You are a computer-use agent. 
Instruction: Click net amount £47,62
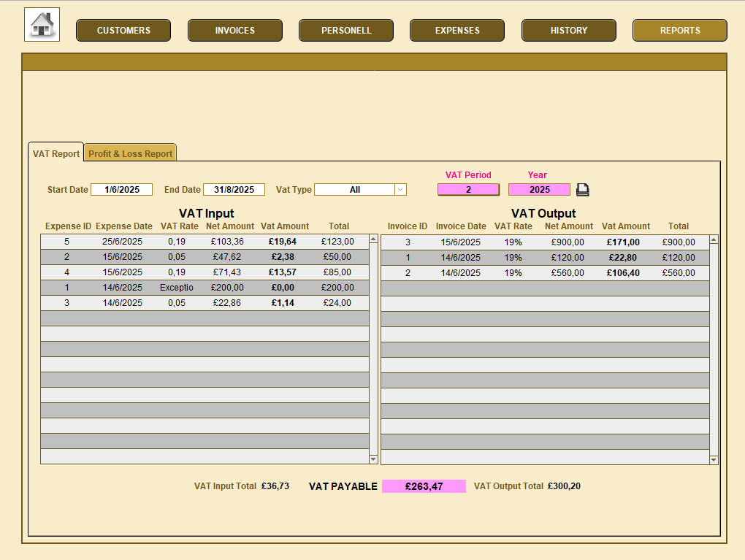[x=226, y=257]
